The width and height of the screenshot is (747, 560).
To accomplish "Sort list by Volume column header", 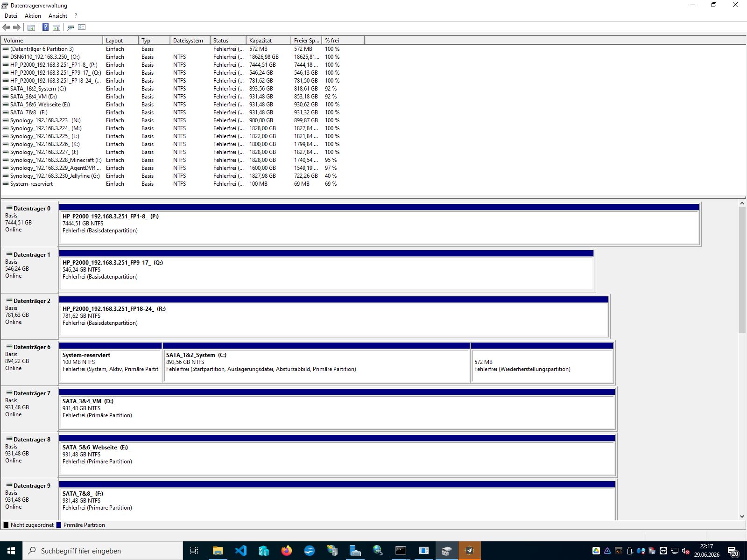I will click(x=51, y=41).
